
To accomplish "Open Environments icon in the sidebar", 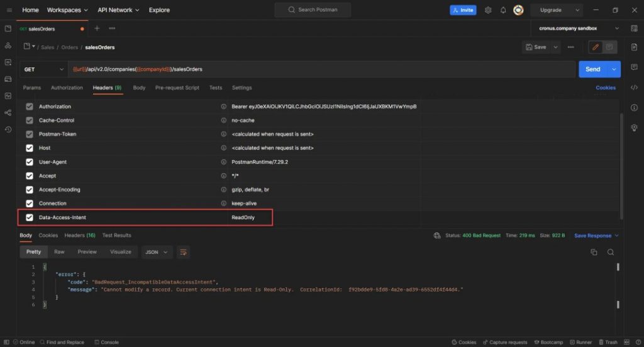I will pos(8,62).
